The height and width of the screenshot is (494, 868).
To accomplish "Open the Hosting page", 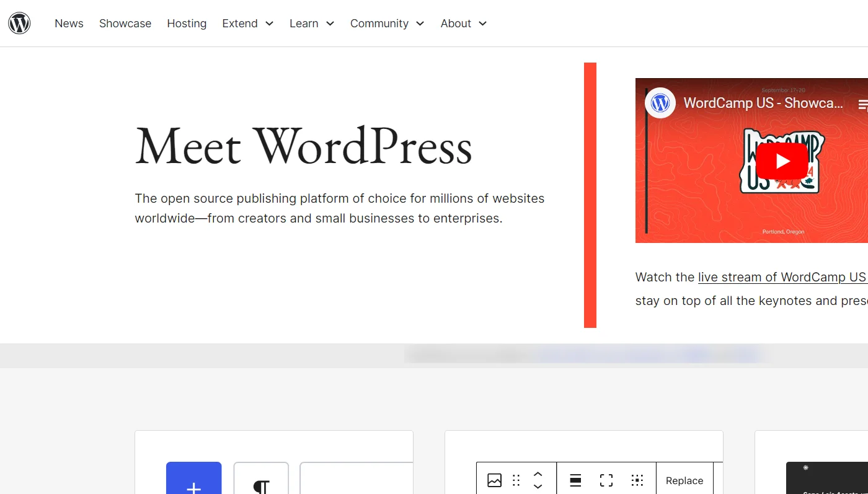I will (187, 24).
